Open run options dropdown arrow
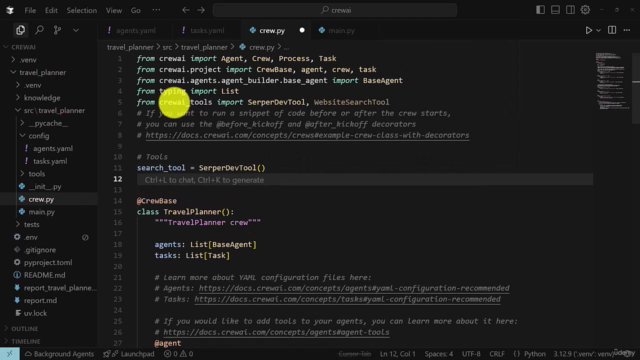Viewport: 640px width, 360px height. 598,30
